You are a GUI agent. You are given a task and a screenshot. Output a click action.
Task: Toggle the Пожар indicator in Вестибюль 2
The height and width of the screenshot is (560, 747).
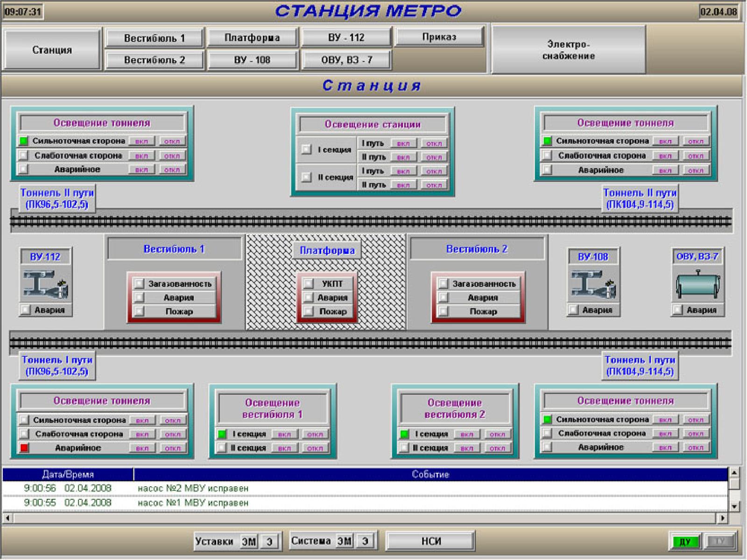[x=443, y=311]
